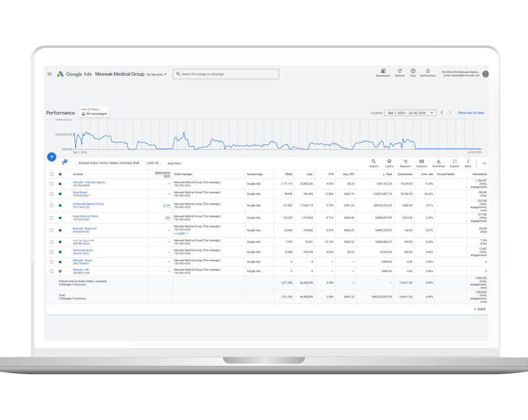Open the Almeswak Brand account link

pyautogui.click(x=83, y=250)
